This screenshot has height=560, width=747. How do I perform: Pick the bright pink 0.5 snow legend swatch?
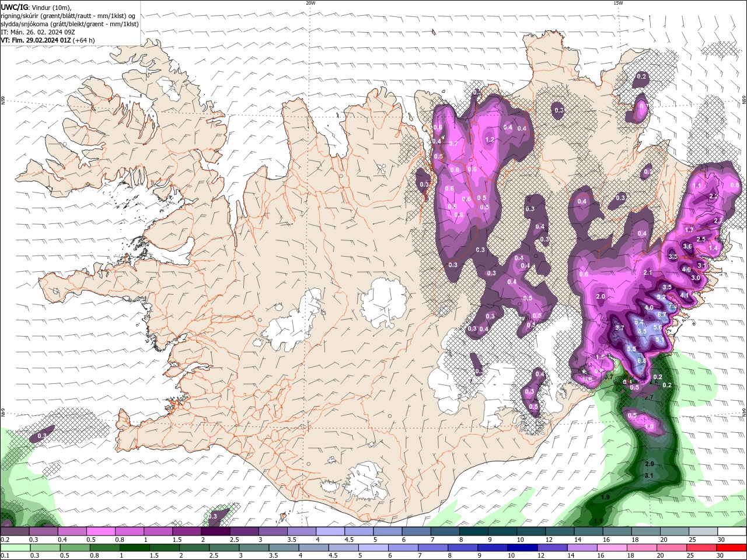click(100, 531)
